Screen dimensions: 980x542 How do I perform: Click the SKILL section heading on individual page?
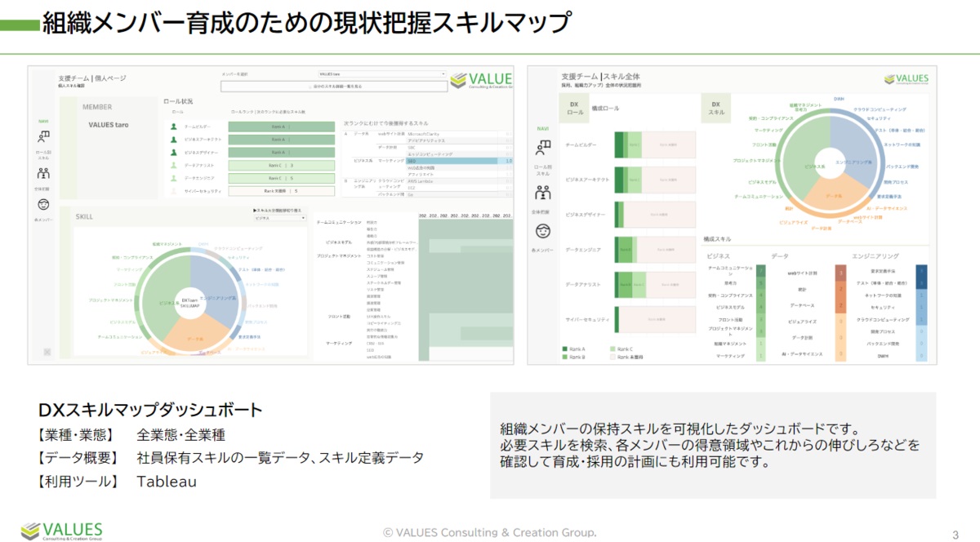[84, 217]
